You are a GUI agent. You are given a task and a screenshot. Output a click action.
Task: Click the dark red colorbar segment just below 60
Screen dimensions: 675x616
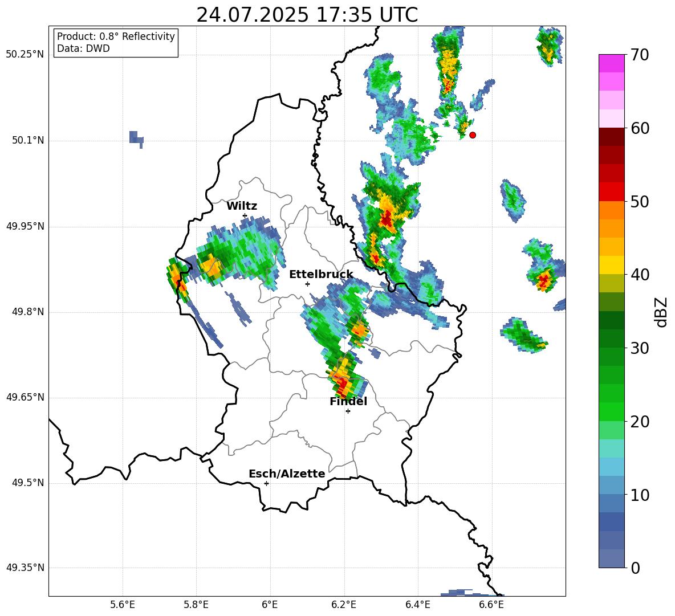[x=612, y=137]
